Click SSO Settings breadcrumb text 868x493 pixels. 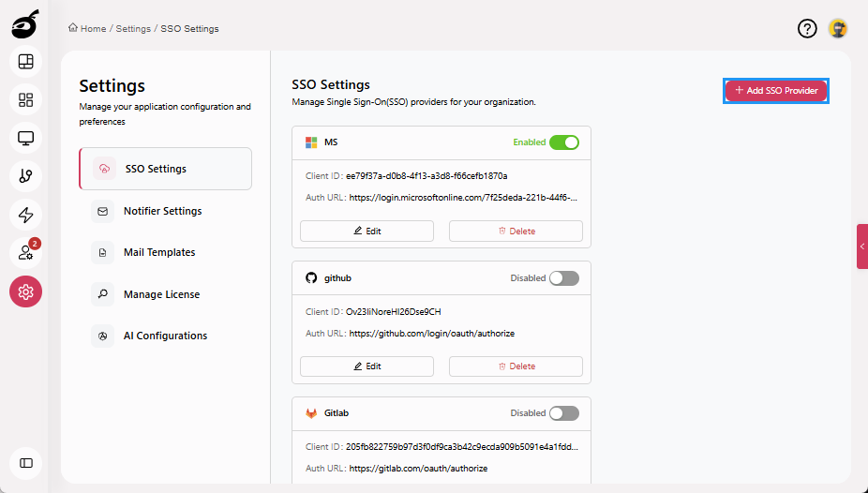pyautogui.click(x=189, y=29)
